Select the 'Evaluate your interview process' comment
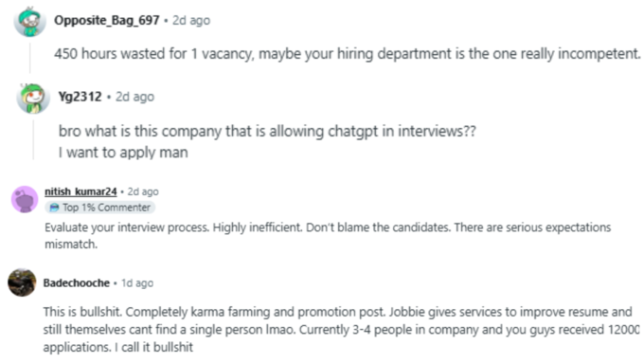The image size is (644, 363). tap(328, 236)
